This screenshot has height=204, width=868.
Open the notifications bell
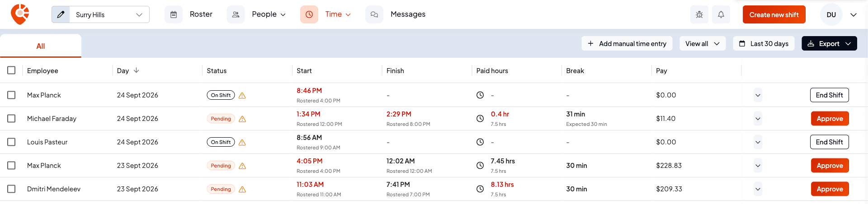(721, 14)
